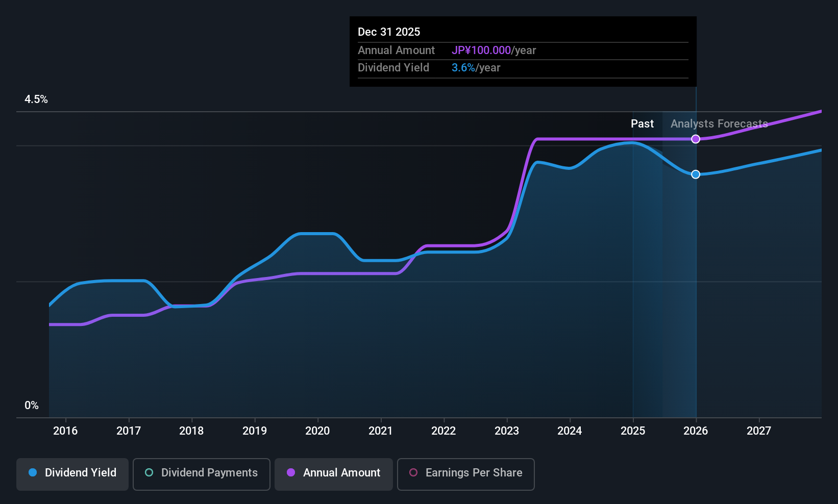Screen dimensions: 838x504
Task: Click the 2024 x-axis label
Action: 570,431
